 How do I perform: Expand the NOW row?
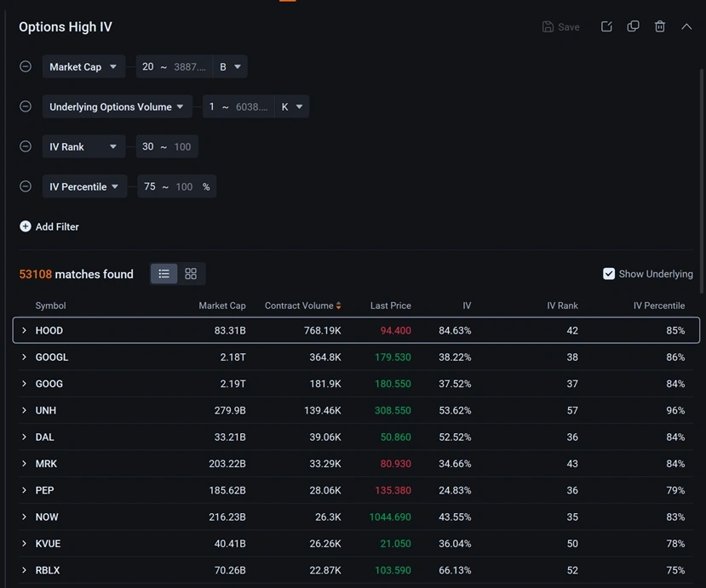25,517
